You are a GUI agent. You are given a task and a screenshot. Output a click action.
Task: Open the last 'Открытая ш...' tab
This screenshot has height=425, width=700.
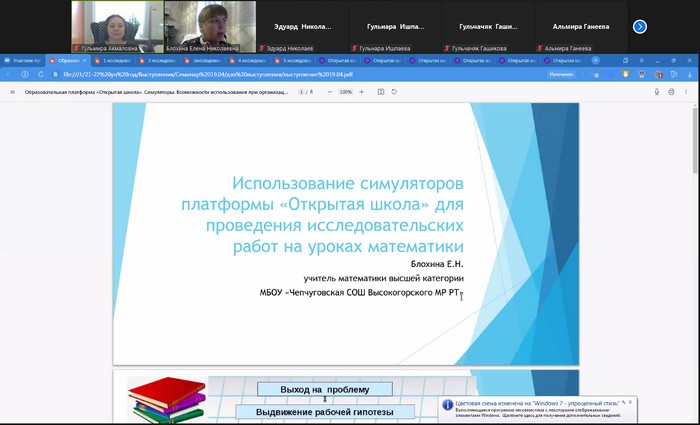(563, 61)
